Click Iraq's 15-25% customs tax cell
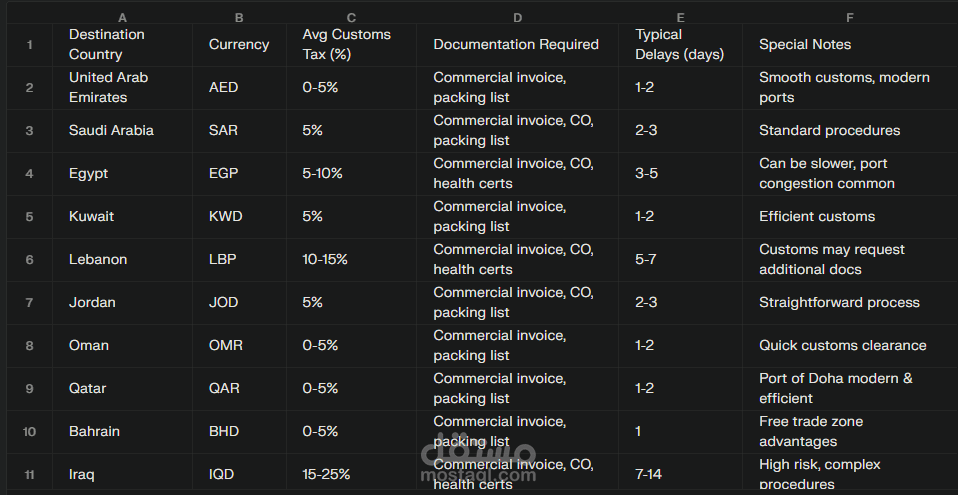Screen dimensions: 958x495 click(x=351, y=474)
